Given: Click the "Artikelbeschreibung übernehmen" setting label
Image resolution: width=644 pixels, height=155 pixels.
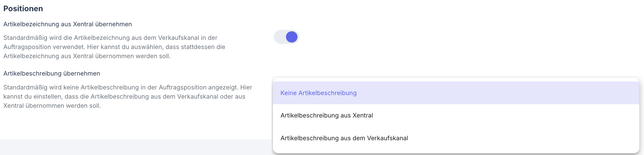Looking at the screenshot, I should click(x=52, y=74).
